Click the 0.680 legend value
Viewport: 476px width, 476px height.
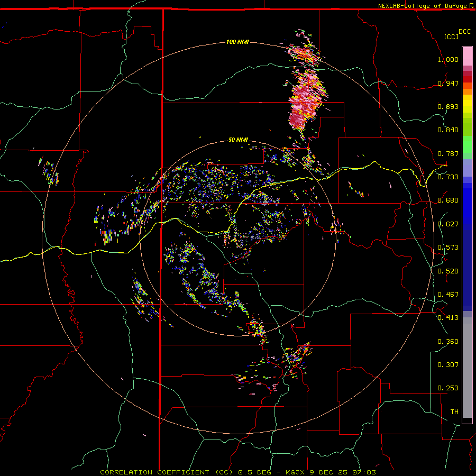point(448,200)
